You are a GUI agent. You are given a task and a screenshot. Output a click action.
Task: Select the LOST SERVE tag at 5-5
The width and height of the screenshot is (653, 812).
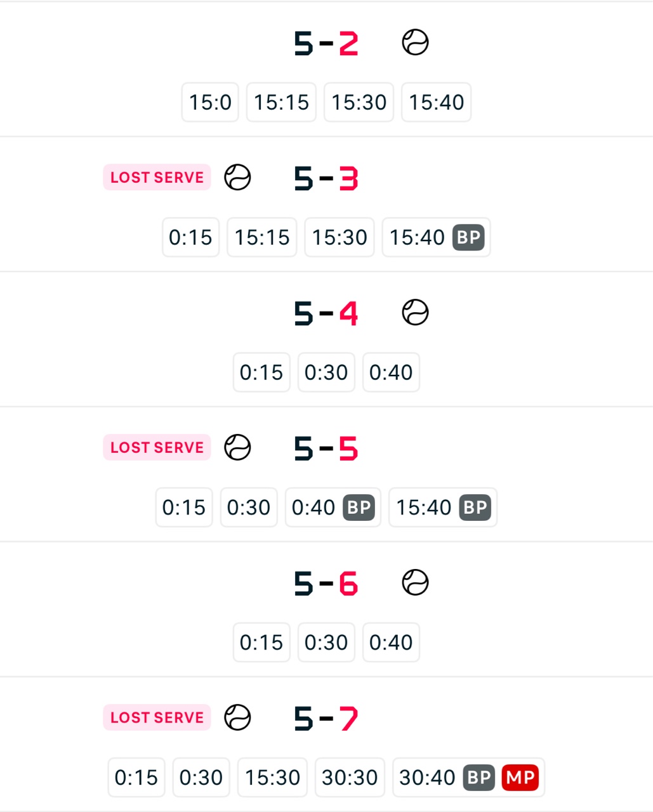coord(157,447)
